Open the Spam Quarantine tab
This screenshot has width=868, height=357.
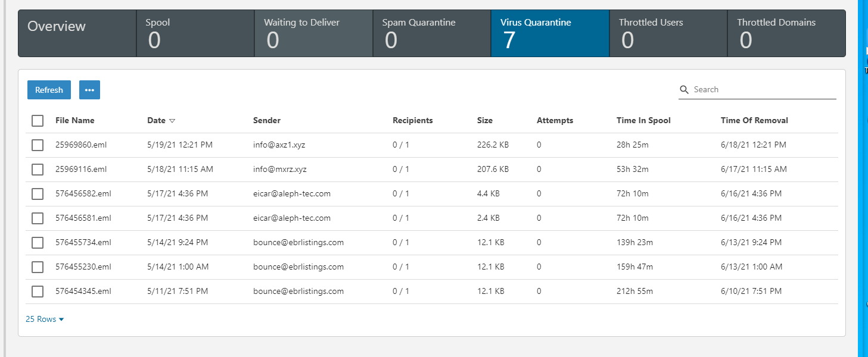point(431,33)
